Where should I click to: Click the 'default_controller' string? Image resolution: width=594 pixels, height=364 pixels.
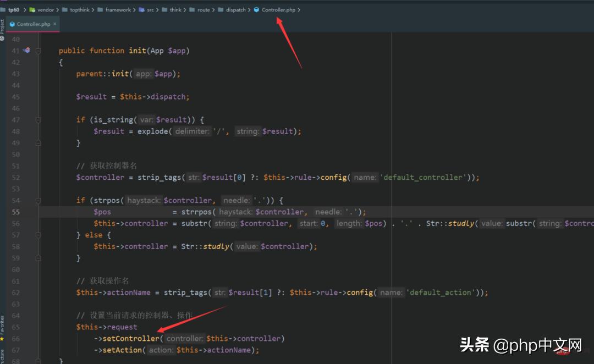click(x=423, y=178)
